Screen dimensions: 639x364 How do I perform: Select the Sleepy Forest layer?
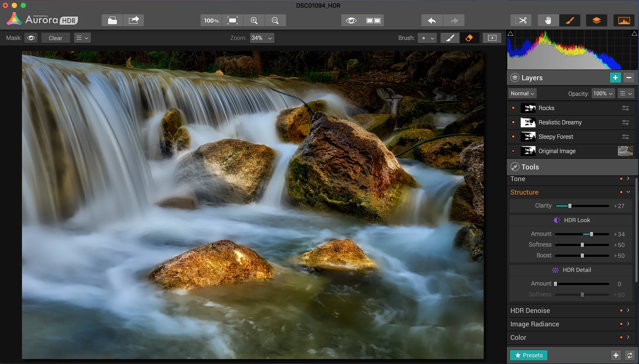tap(556, 137)
